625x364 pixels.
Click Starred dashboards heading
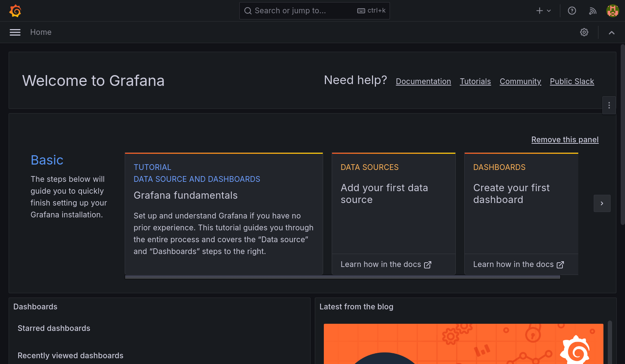[54, 328]
